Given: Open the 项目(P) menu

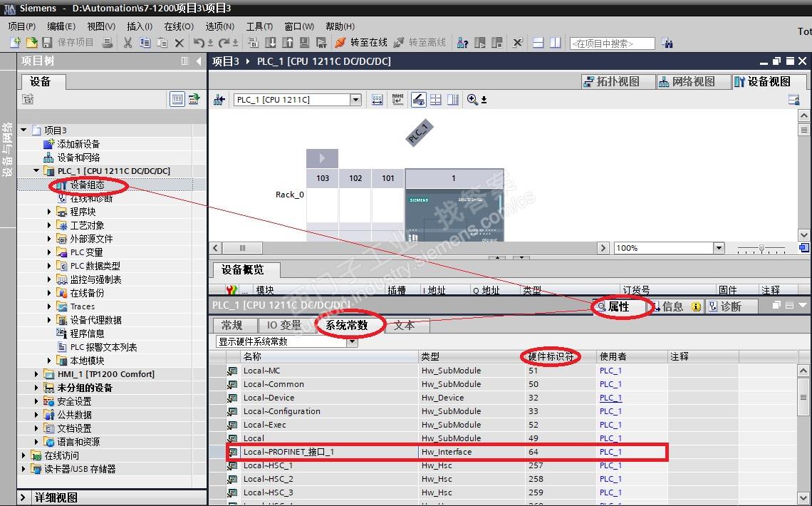Looking at the screenshot, I should 22,26.
